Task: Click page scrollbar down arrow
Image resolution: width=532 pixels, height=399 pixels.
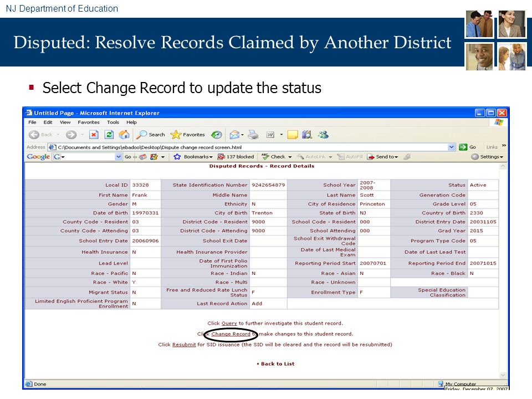Action: pyautogui.click(x=503, y=375)
